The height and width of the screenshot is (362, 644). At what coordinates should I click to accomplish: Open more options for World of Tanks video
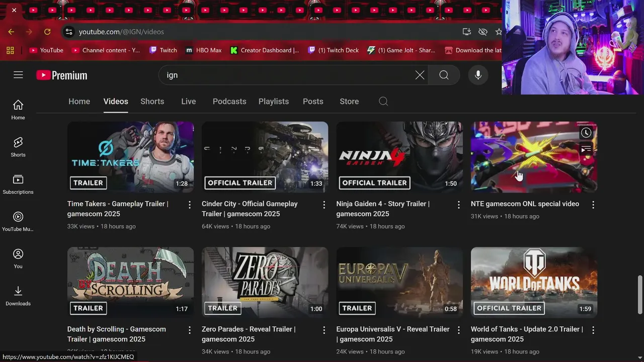click(x=593, y=330)
